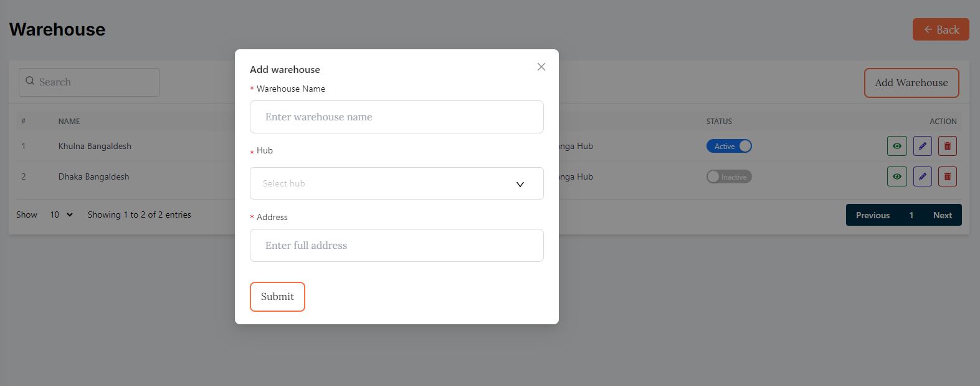980x386 pixels.
Task: Go to Previous page
Action: click(x=872, y=215)
